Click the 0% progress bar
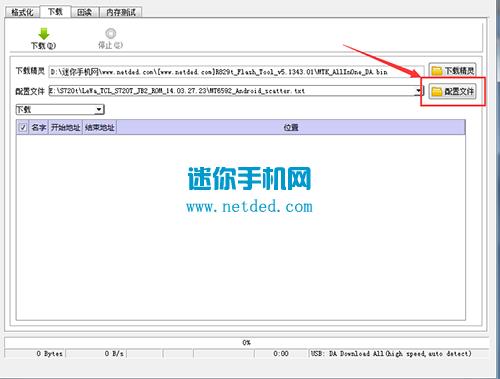 click(247, 342)
